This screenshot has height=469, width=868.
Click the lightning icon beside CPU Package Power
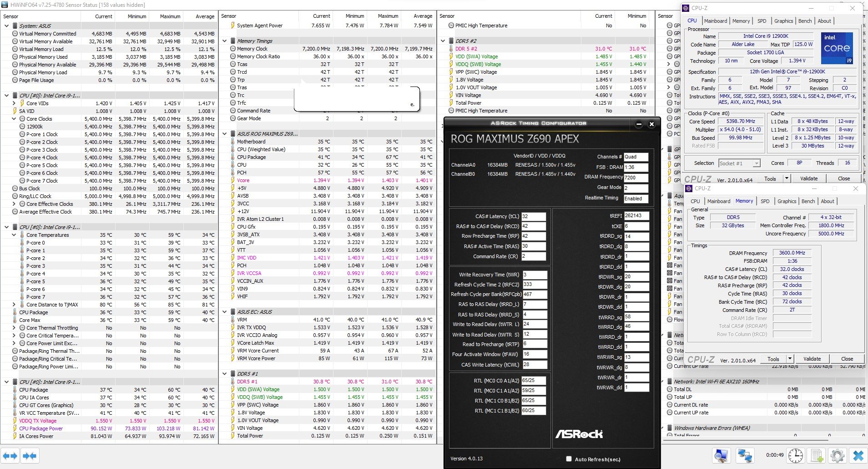click(15, 428)
